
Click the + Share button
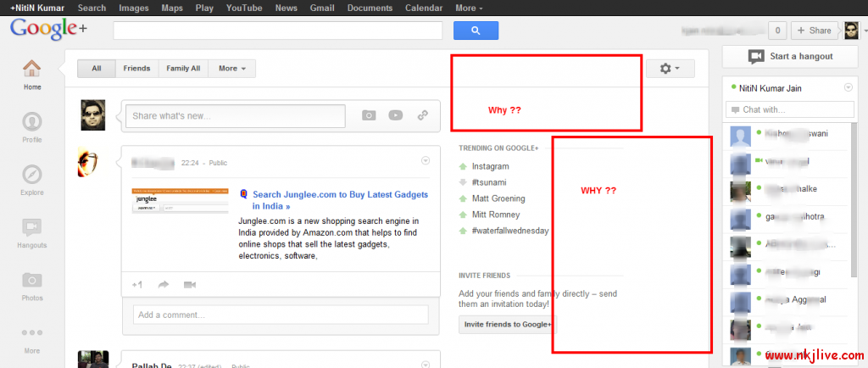(x=815, y=31)
